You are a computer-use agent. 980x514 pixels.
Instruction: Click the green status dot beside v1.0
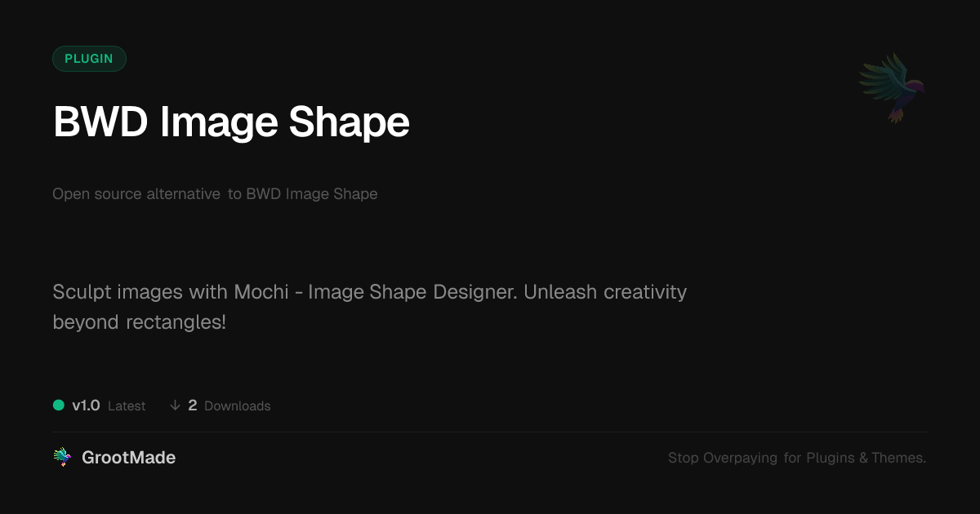click(59, 405)
